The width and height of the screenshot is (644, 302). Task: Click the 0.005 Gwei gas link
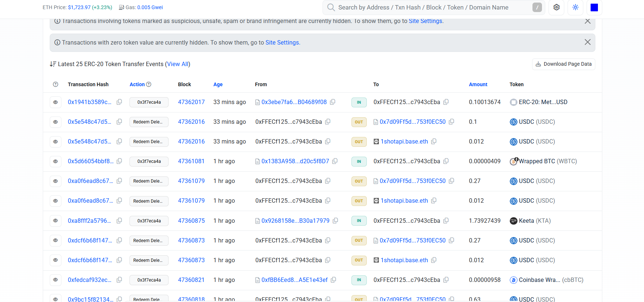pyautogui.click(x=150, y=7)
